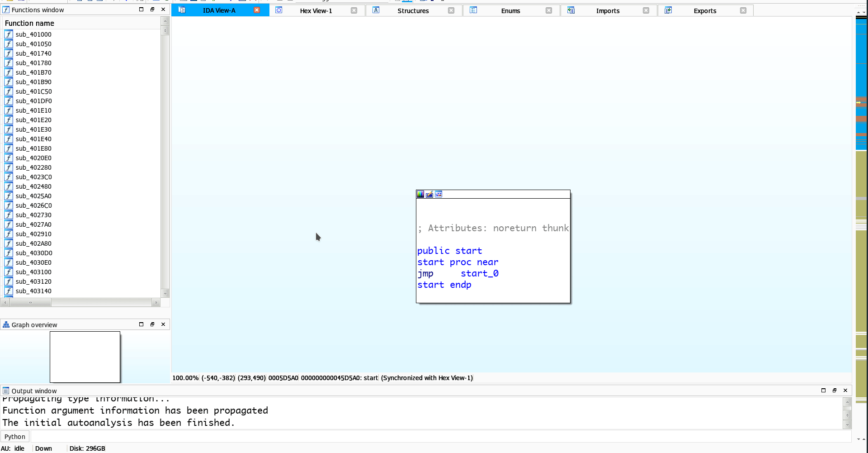This screenshot has height=453, width=868.
Task: Click the function icon beside sub_401050
Action: pyautogui.click(x=9, y=44)
